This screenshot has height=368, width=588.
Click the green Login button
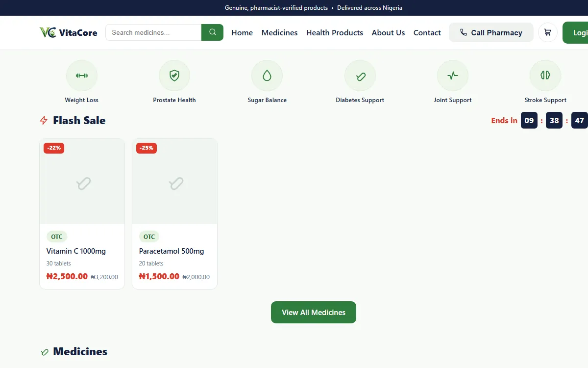coord(576,32)
